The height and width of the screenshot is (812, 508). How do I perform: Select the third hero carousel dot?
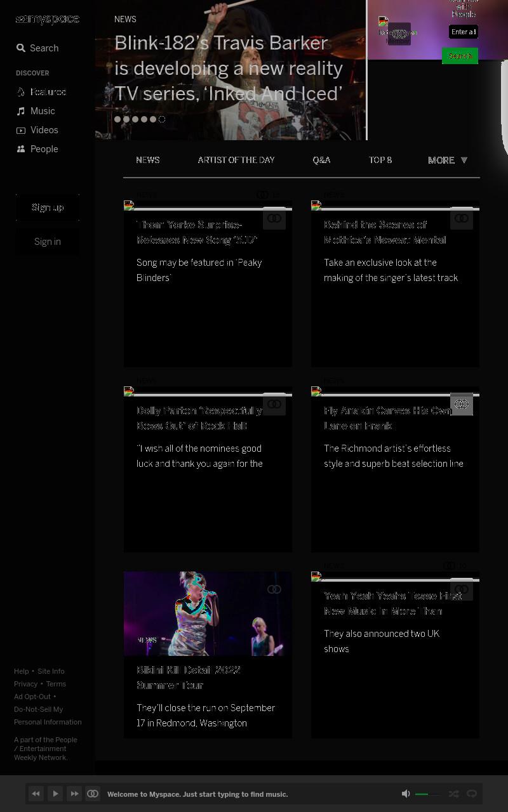(x=135, y=119)
